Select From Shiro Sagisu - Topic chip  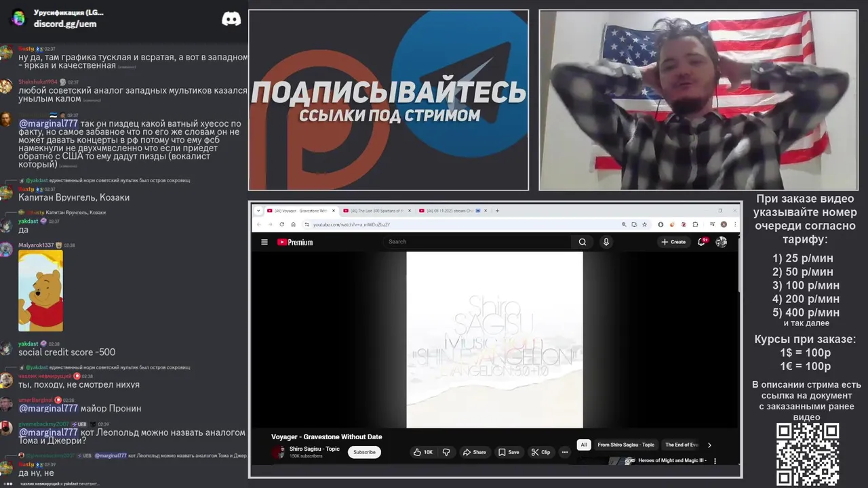[626, 445]
